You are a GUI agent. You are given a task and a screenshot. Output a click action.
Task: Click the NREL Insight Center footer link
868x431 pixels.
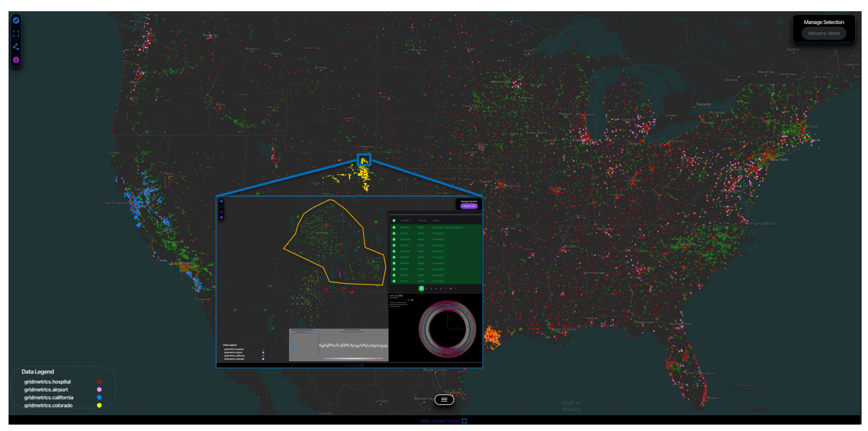tap(440, 421)
